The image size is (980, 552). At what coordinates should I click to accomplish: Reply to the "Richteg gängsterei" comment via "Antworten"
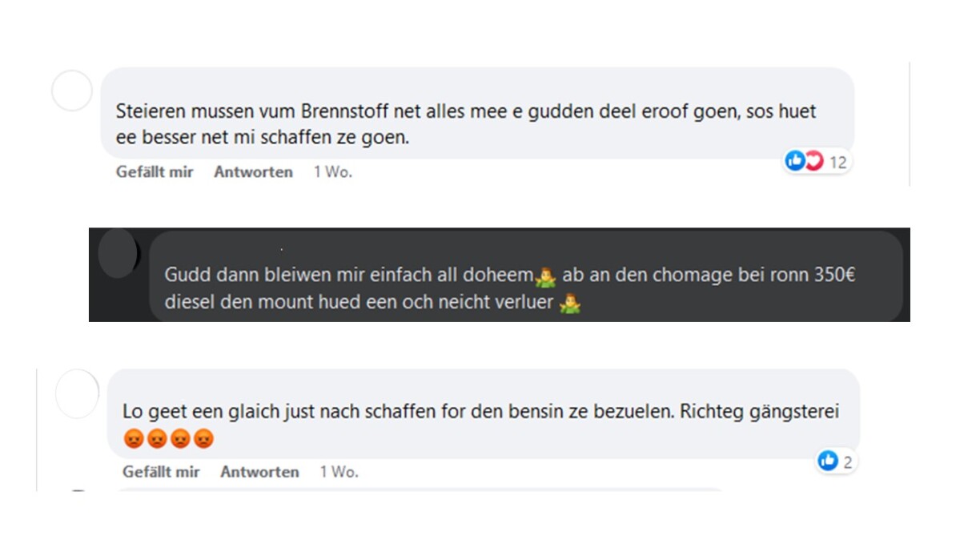click(259, 472)
